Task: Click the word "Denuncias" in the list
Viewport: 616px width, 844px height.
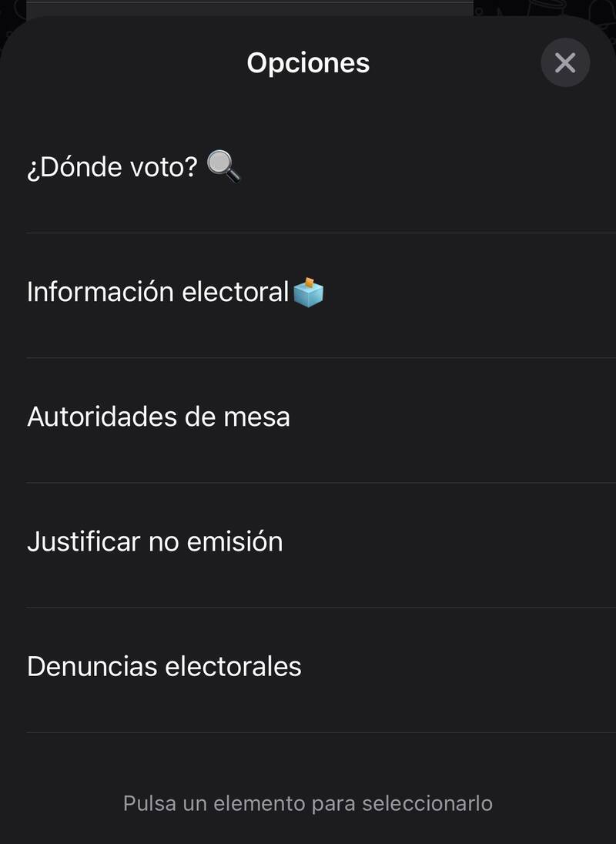Action: [x=92, y=666]
